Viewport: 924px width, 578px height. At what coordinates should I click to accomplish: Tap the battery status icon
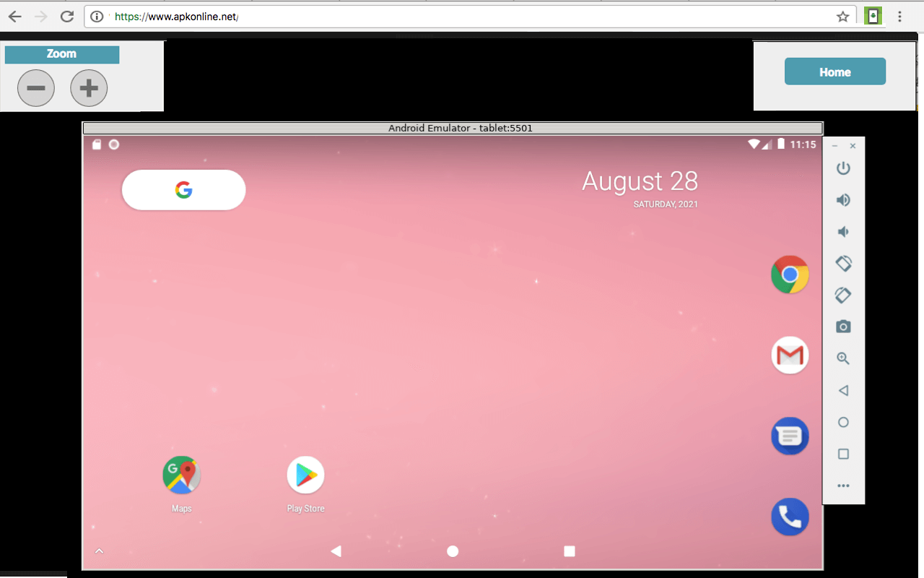click(780, 144)
